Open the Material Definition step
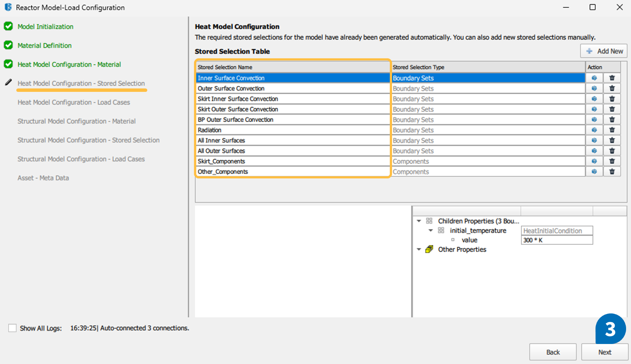Viewport: 631px width, 364px height. (x=45, y=45)
